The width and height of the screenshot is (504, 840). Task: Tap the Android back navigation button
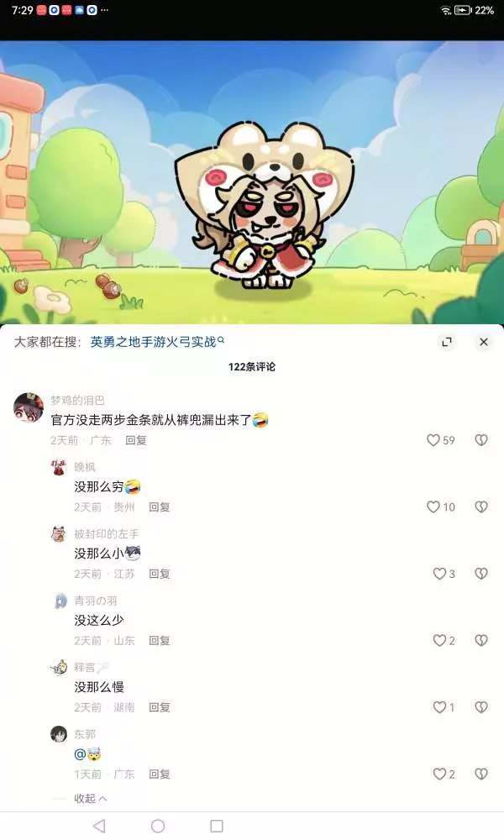pyautogui.click(x=99, y=826)
